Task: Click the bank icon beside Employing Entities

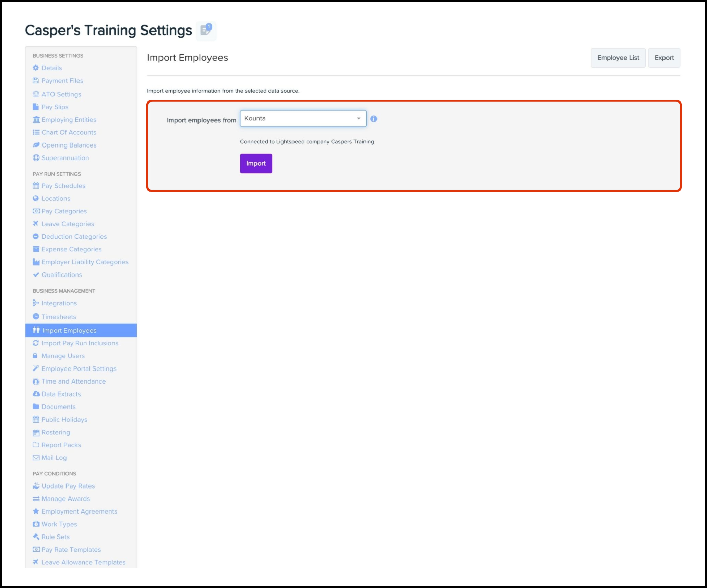Action: click(36, 120)
